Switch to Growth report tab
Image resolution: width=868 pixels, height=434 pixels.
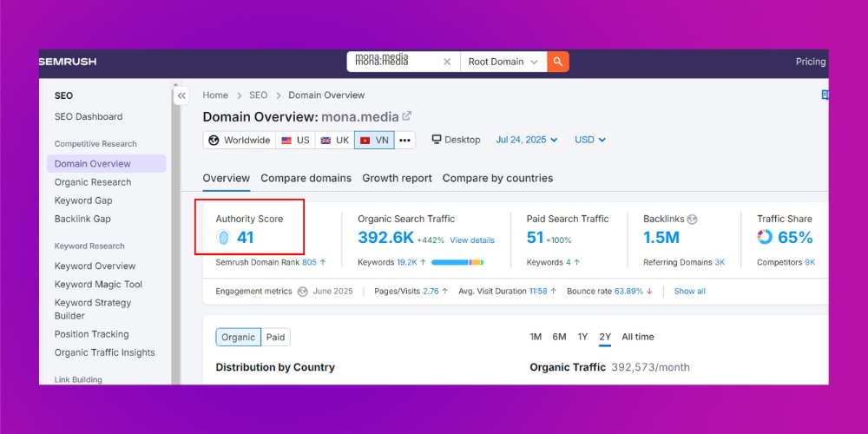click(397, 178)
